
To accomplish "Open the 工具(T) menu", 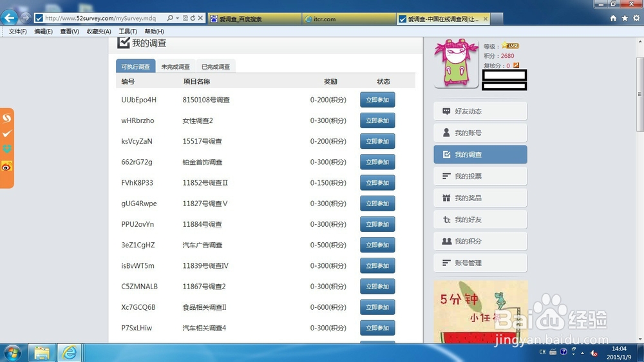I will pyautogui.click(x=128, y=32).
